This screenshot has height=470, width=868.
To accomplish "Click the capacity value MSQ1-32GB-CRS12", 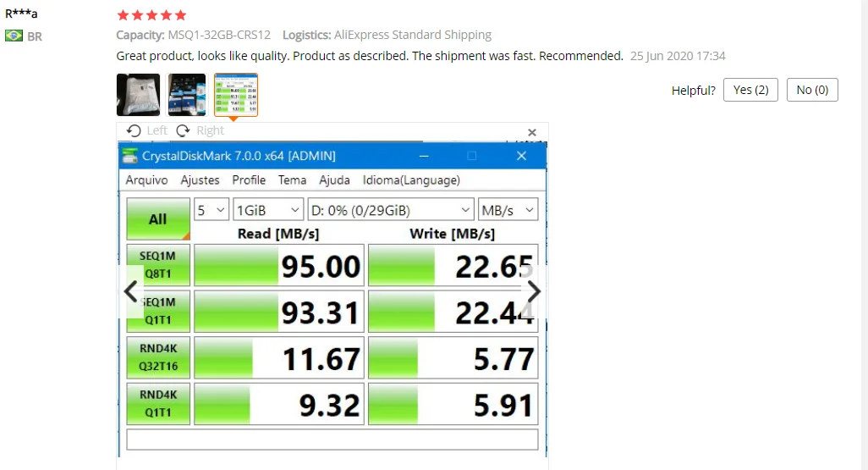I will point(219,35).
